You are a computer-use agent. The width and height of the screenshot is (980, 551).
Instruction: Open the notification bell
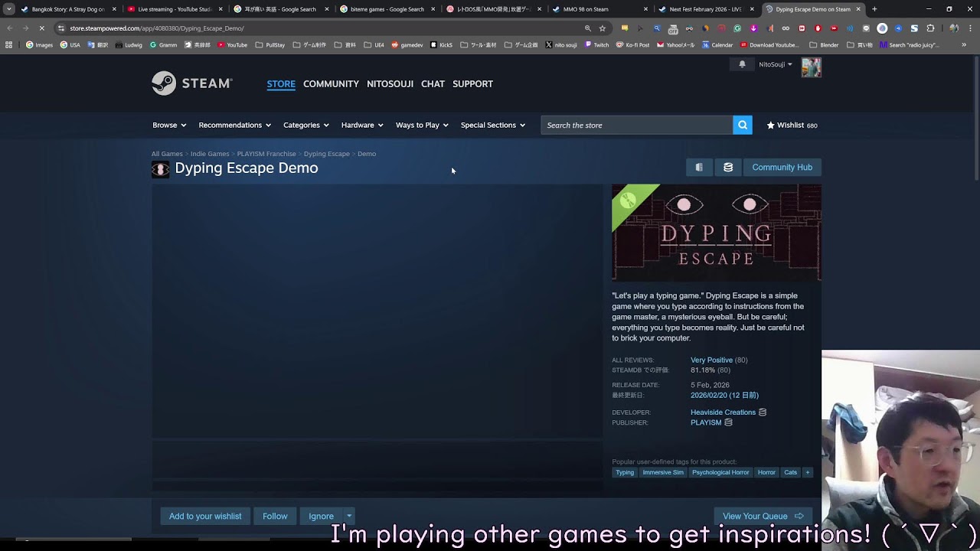(x=742, y=64)
